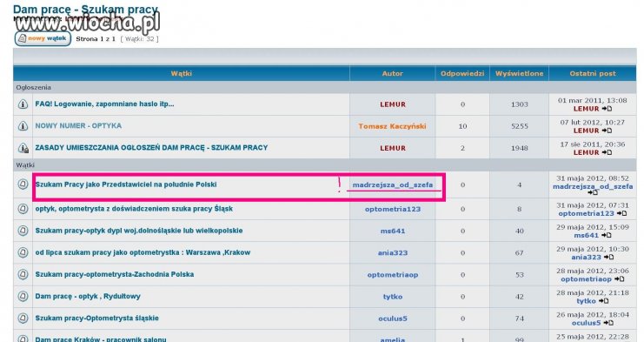Go to last post icon beside oculus5
The width and height of the screenshot is (644, 342).
coord(608,323)
